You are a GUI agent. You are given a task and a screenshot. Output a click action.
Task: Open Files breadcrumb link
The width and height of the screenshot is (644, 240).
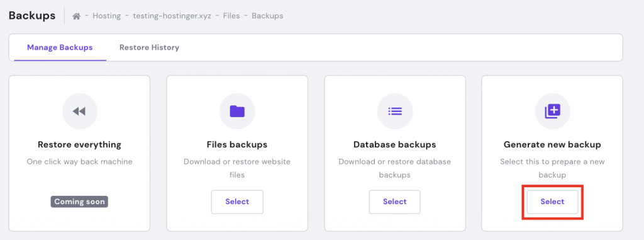click(x=231, y=16)
